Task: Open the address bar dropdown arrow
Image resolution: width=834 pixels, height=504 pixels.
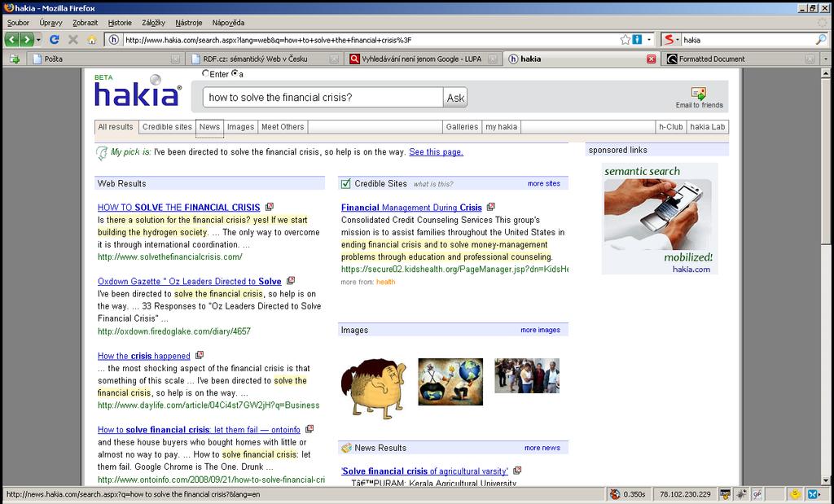Action: click(649, 39)
